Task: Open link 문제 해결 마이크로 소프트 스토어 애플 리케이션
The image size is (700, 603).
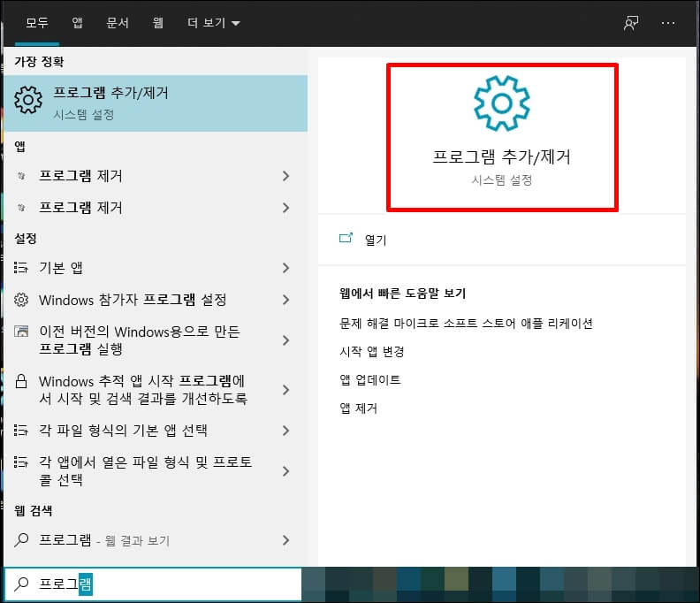Action: 466,323
